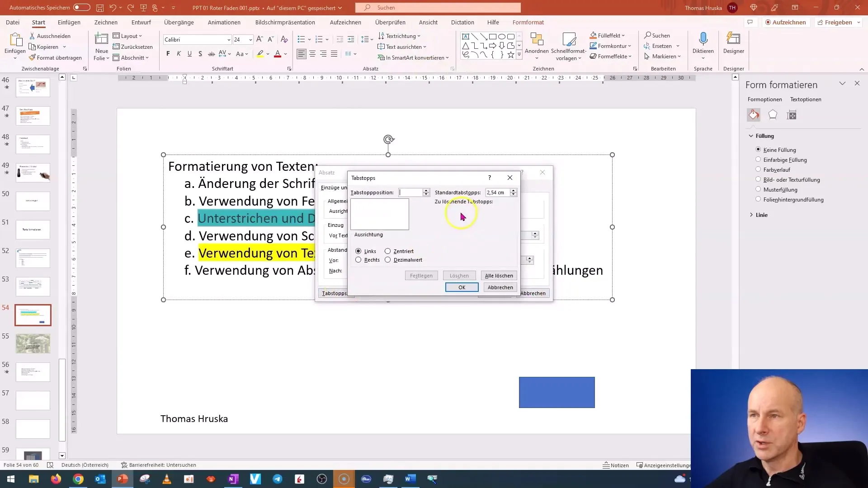
Task: Open the Abschnitt dropdown
Action: 131,57
